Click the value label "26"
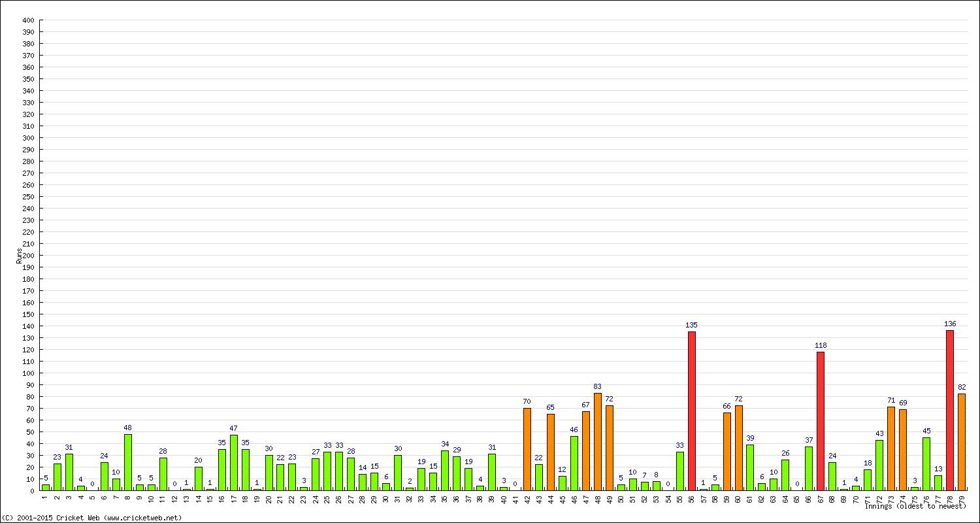The image size is (980, 523). point(785,453)
